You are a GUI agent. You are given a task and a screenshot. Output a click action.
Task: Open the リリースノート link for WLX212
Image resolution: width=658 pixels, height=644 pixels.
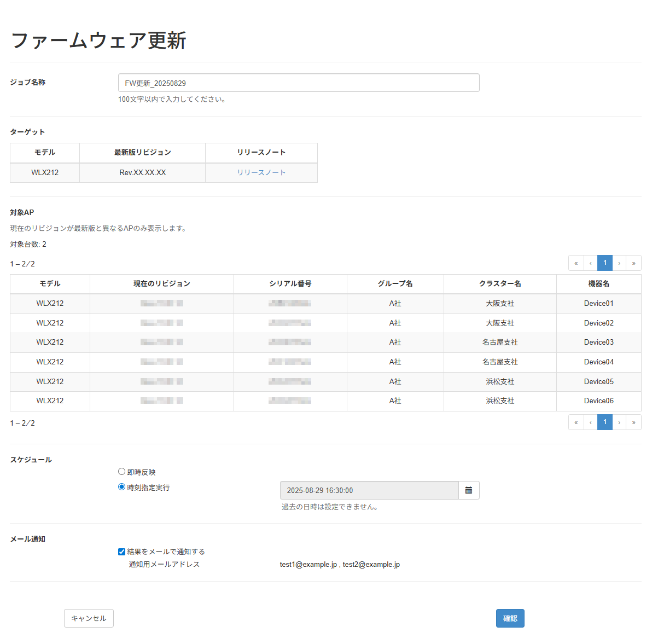261,172
